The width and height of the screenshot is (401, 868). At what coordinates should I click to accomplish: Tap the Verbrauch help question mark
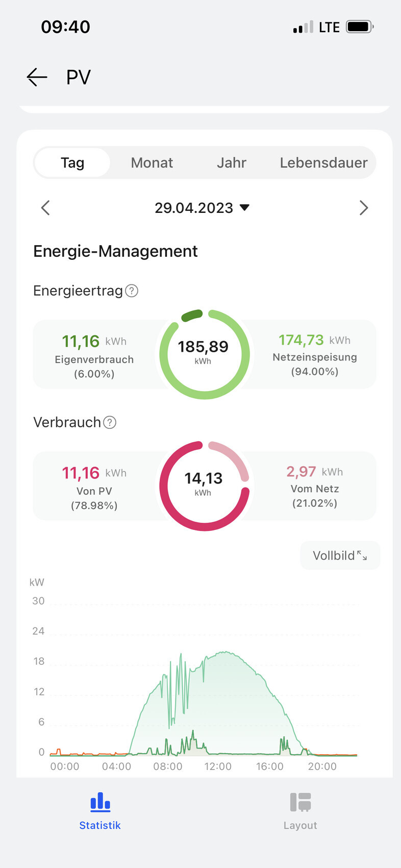tap(110, 423)
